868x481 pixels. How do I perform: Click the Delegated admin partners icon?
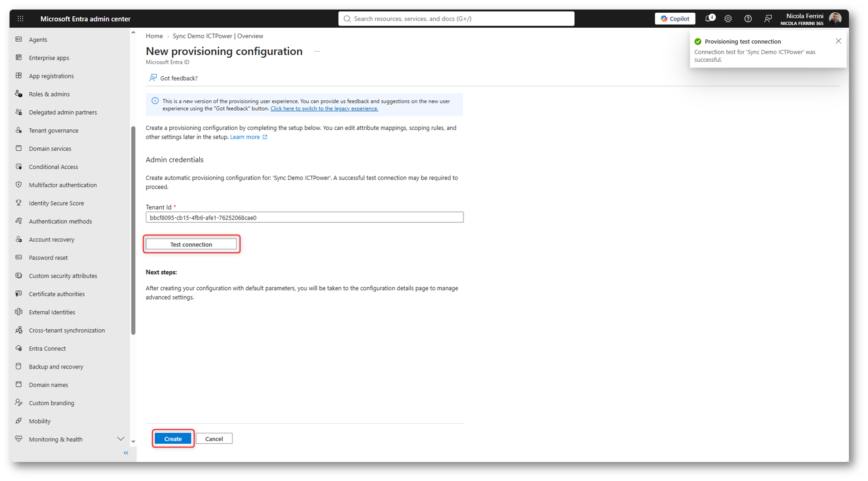pyautogui.click(x=19, y=112)
